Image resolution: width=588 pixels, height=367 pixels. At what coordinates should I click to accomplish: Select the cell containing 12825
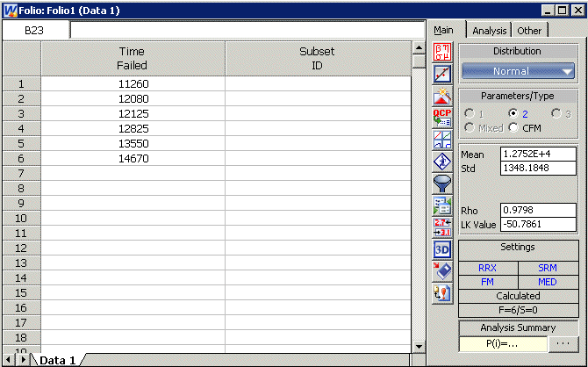133,128
